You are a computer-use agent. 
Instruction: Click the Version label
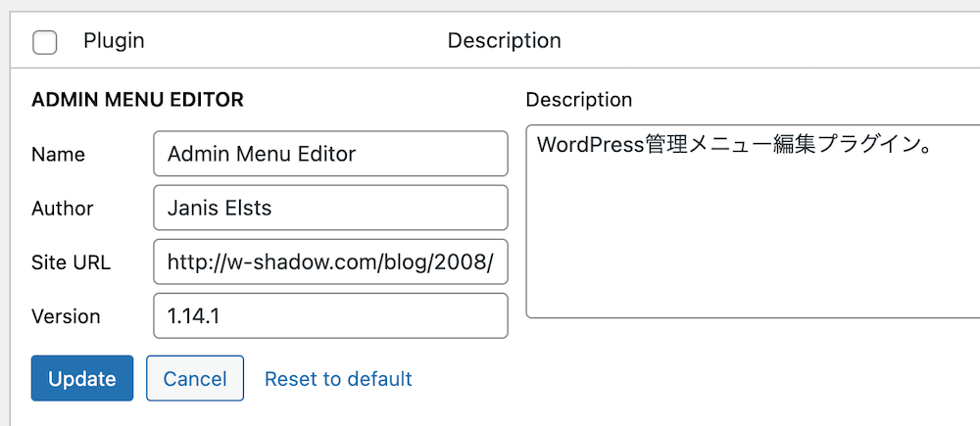66,316
